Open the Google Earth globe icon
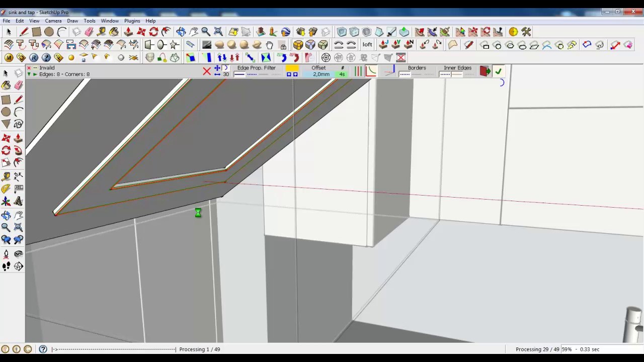 pyautogui.click(x=286, y=32)
